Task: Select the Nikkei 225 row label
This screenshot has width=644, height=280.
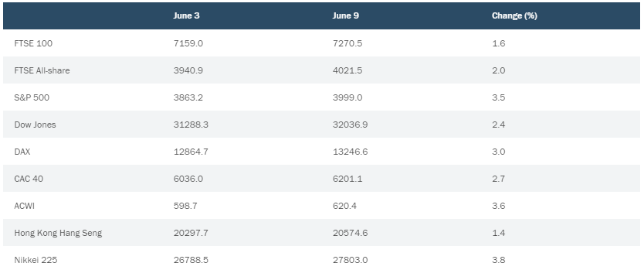Action: [x=36, y=260]
